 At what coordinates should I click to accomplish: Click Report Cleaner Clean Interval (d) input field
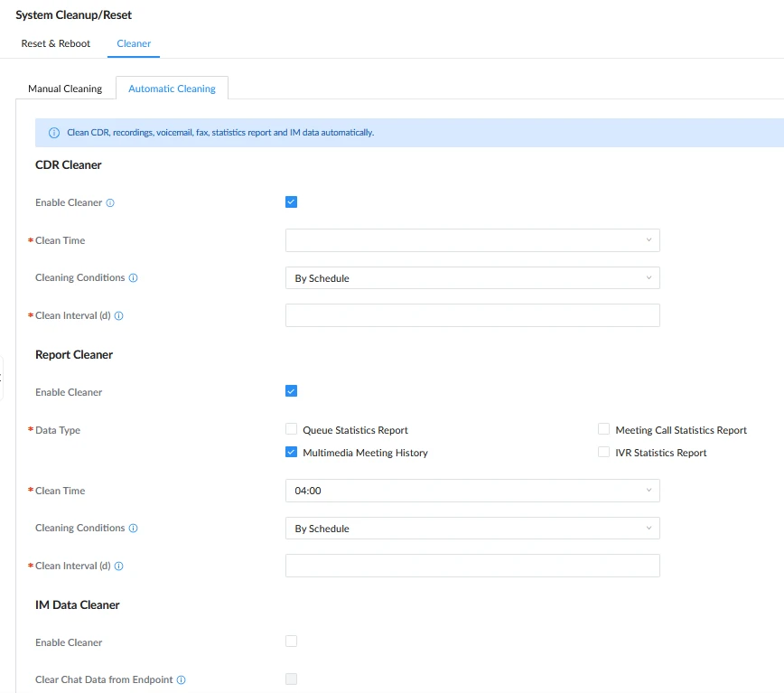click(x=472, y=566)
